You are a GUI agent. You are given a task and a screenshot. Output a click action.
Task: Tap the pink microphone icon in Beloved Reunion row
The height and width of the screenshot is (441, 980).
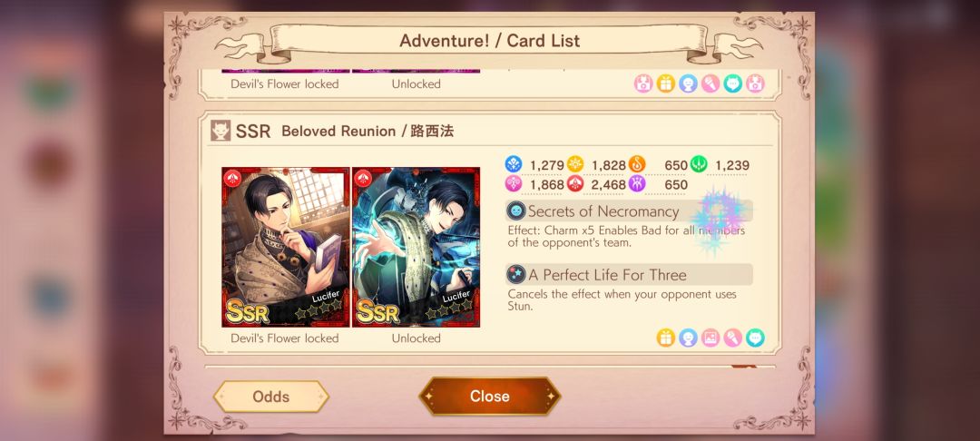[733, 338]
